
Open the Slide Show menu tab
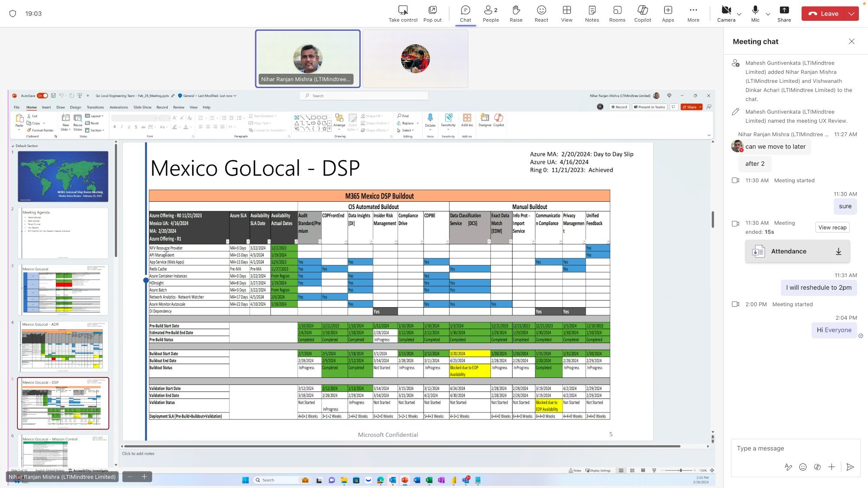pyautogui.click(x=142, y=107)
